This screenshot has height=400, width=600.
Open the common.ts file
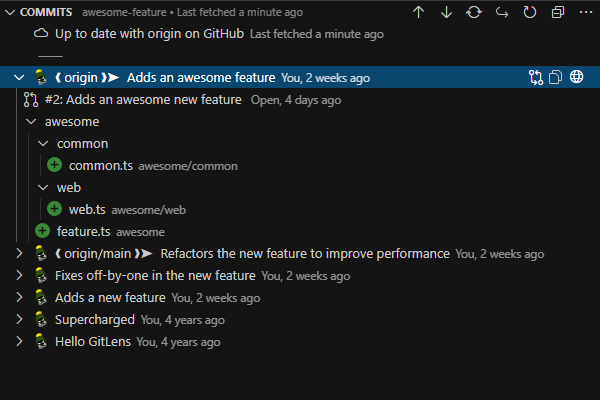(x=100, y=165)
